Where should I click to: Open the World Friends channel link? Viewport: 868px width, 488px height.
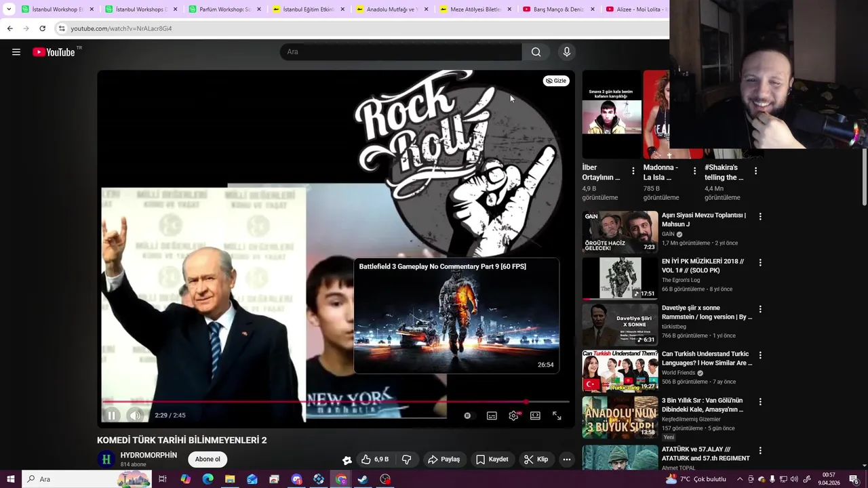pyautogui.click(x=678, y=373)
